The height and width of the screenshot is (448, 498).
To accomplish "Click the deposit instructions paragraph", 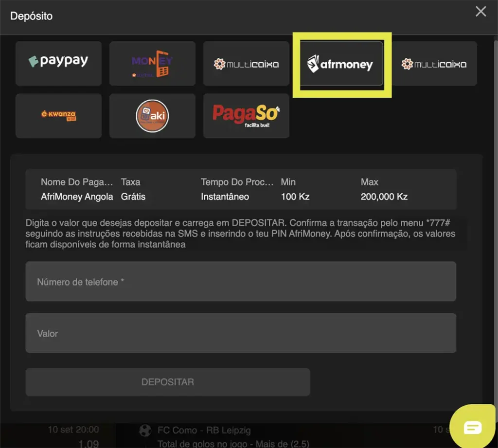I will tap(240, 233).
